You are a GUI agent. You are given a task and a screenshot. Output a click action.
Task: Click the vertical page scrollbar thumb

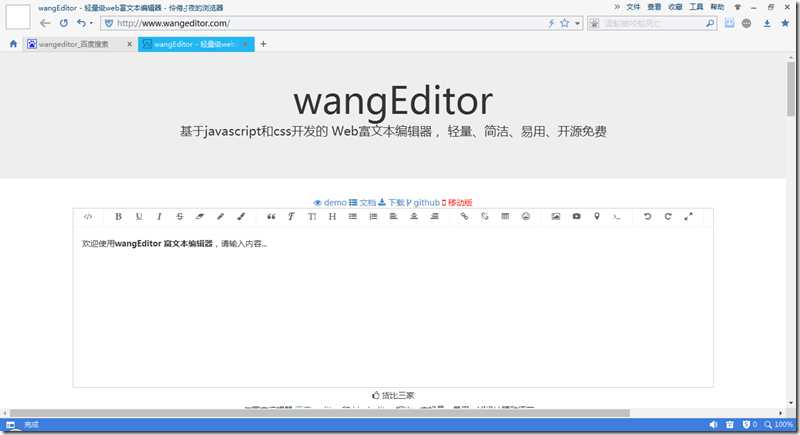pyautogui.click(x=791, y=89)
